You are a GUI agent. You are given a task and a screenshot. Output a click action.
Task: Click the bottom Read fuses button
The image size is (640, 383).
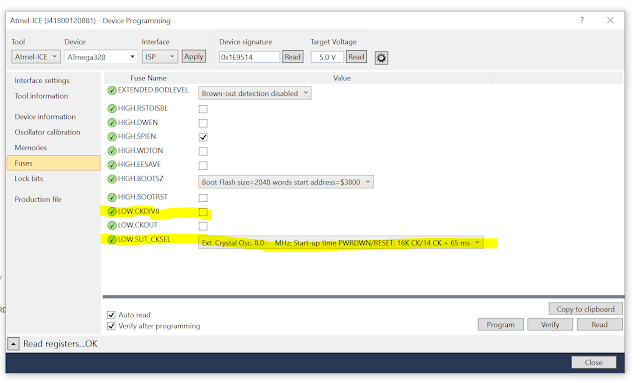pos(600,325)
